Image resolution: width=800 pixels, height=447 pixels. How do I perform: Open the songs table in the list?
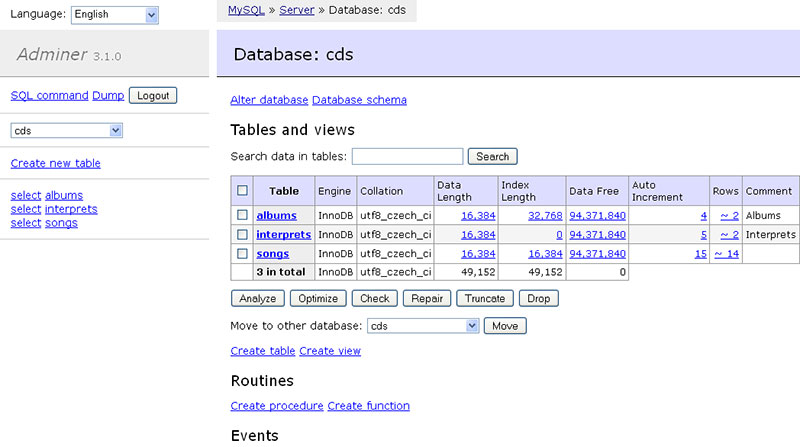coord(273,254)
